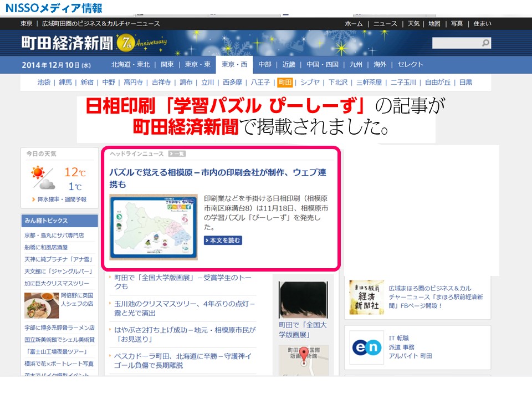Image resolution: width=532 pixels, height=399 pixels.
Task: Go to the シブヤ area link
Action: pos(310,83)
